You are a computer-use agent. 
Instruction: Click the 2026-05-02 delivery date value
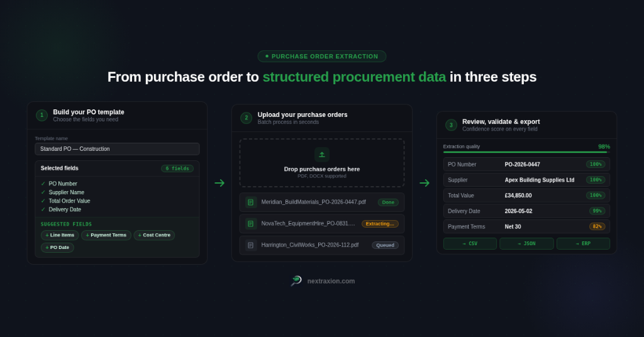click(x=519, y=211)
